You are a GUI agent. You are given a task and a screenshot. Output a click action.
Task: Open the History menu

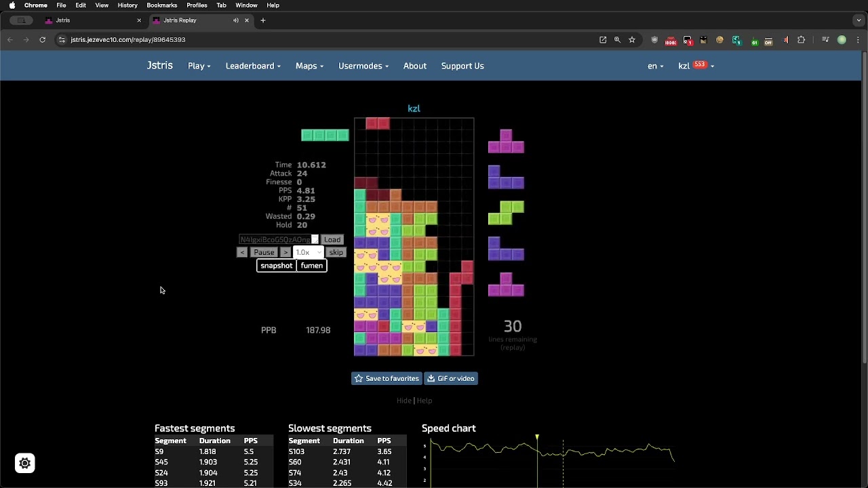(x=127, y=5)
